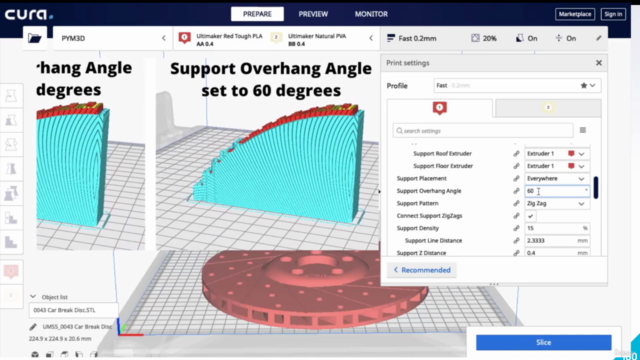The image size is (640, 360).
Task: Open Support Placement dropdown
Action: (557, 178)
